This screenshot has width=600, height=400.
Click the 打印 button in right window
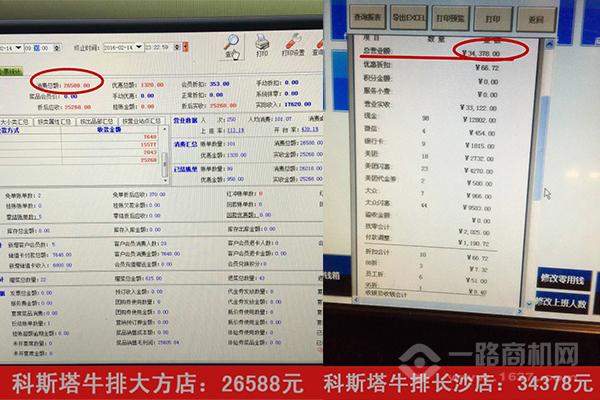coord(493,19)
